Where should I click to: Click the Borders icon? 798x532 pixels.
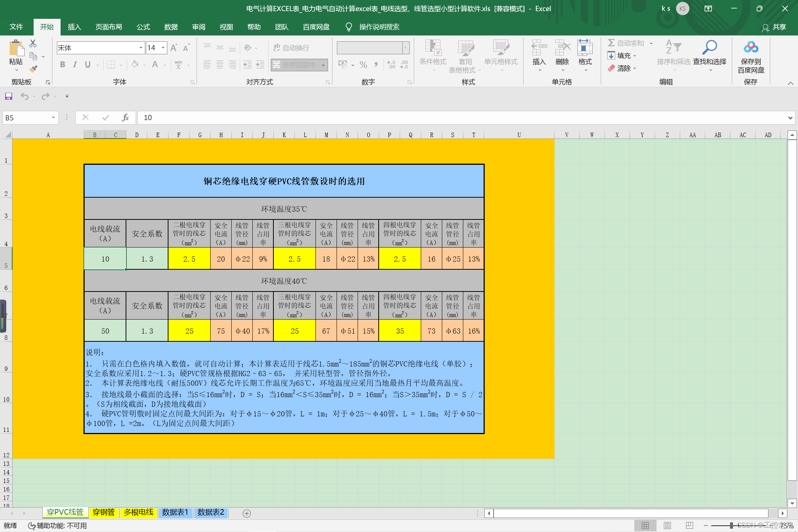click(x=111, y=65)
